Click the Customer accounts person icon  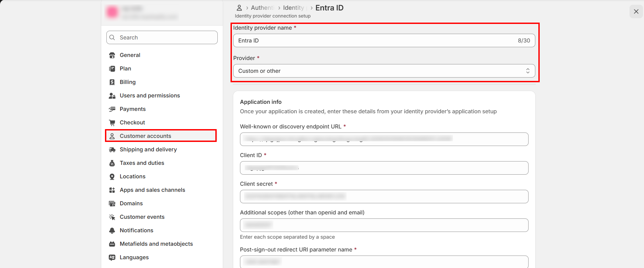tap(112, 136)
